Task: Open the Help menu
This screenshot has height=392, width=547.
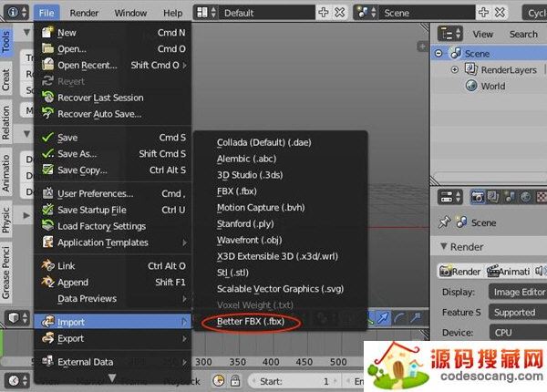Action: (172, 13)
